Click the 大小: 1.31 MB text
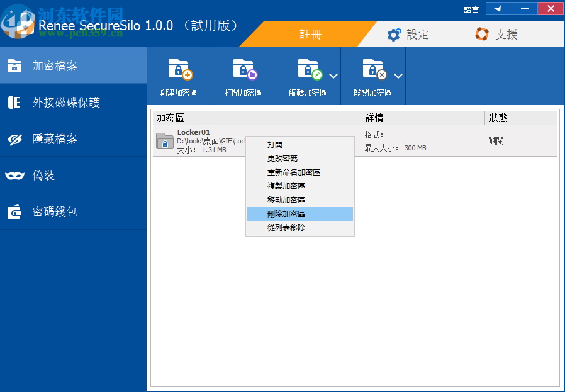This screenshot has height=392, width=565. (201, 150)
